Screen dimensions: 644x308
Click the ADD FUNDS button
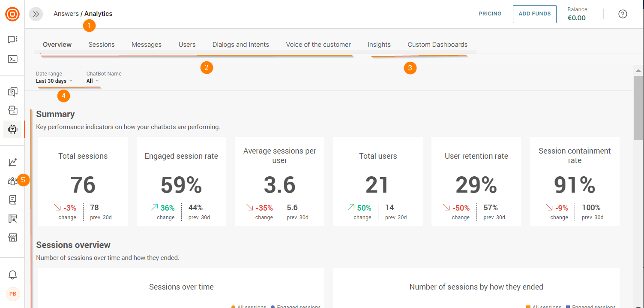point(534,14)
